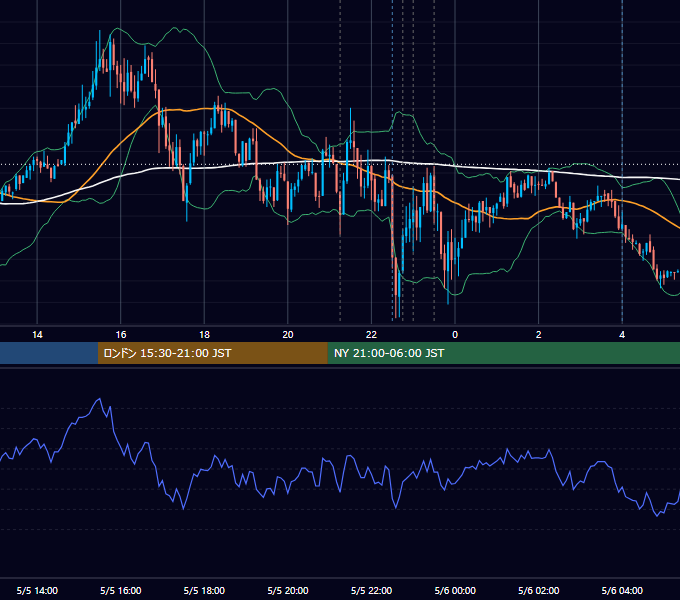Click the 2 hour label on price chart axis
This screenshot has width=680, height=600.
click(x=539, y=335)
